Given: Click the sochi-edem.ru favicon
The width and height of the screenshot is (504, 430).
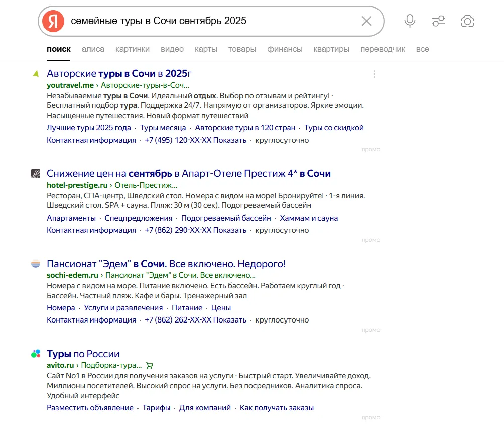Looking at the screenshot, I should coord(36,264).
